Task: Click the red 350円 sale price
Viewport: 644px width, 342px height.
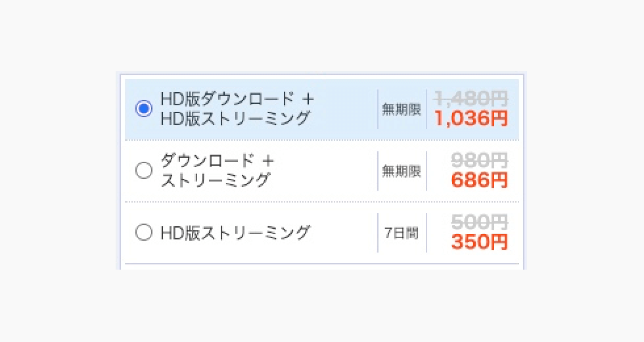Action: tap(480, 242)
